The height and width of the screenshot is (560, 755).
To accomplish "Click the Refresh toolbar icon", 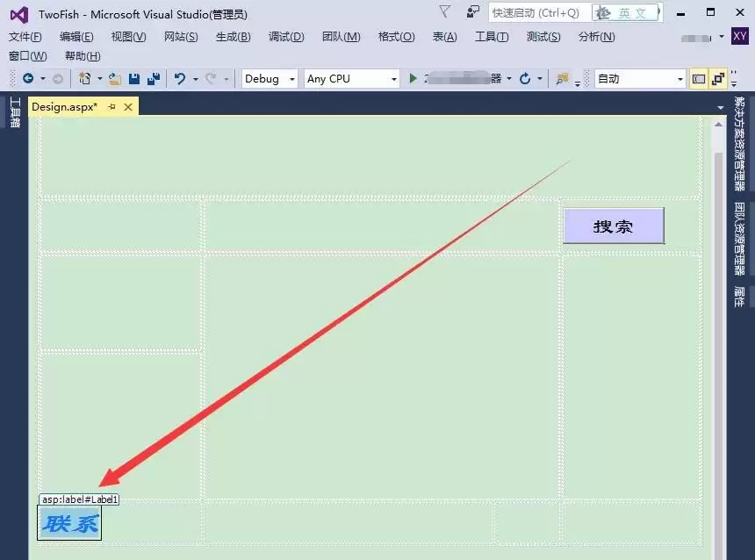I will 524,78.
